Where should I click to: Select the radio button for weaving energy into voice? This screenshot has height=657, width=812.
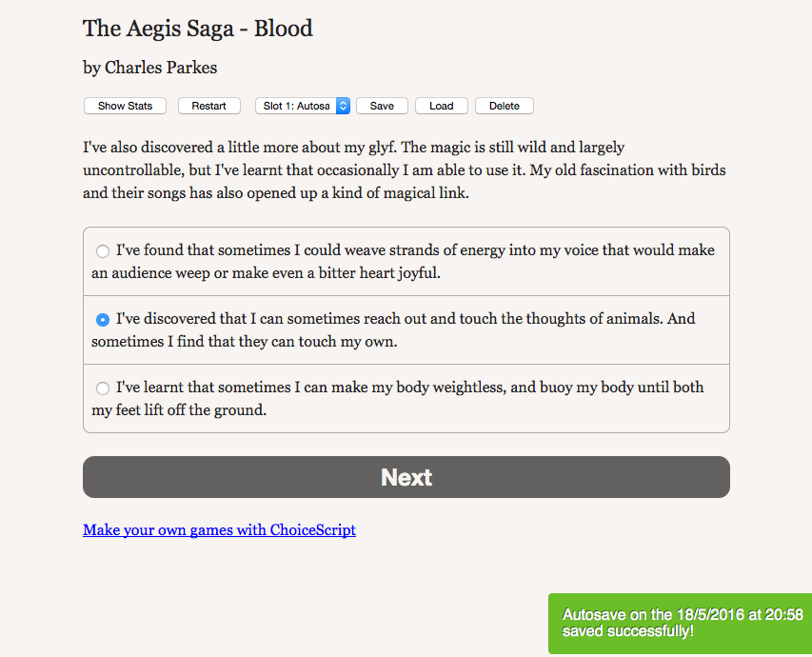[x=103, y=251]
